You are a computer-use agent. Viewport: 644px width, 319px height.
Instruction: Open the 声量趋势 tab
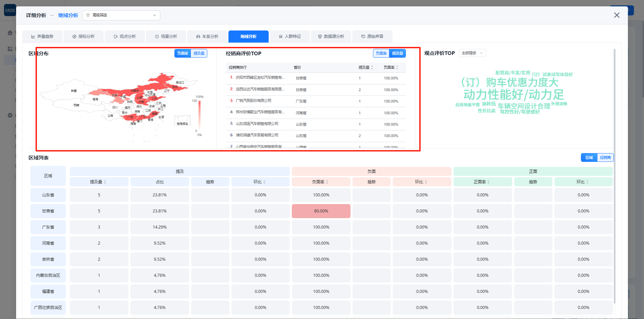[42, 37]
